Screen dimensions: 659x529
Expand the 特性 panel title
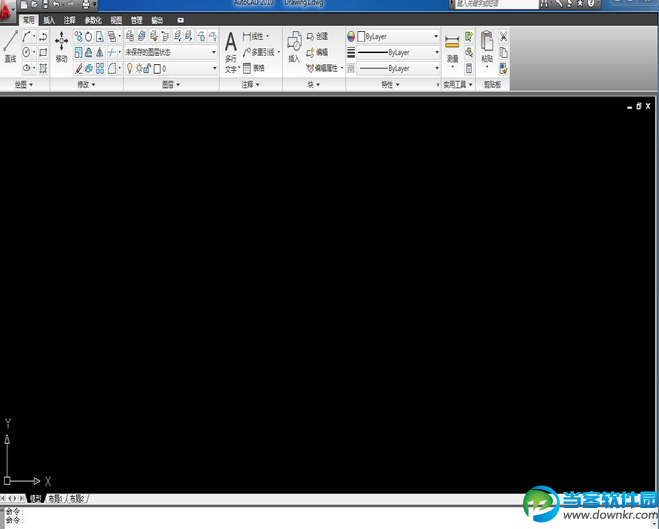pyautogui.click(x=390, y=84)
